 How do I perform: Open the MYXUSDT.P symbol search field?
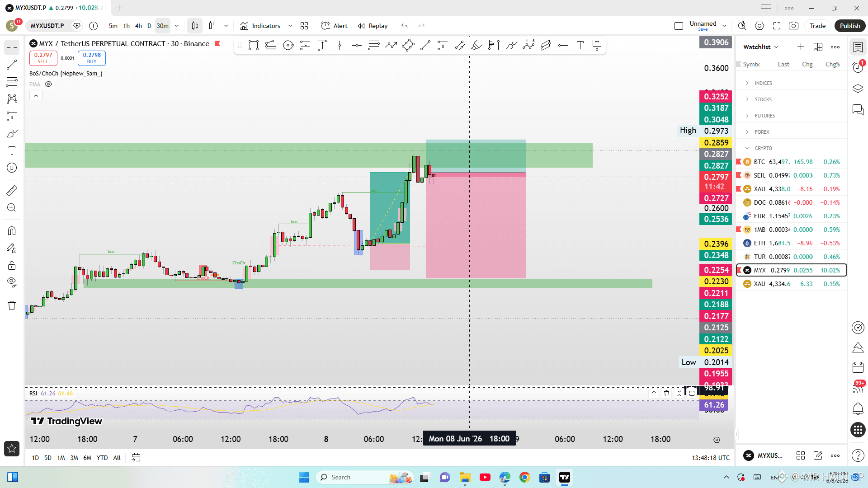pos(47,26)
